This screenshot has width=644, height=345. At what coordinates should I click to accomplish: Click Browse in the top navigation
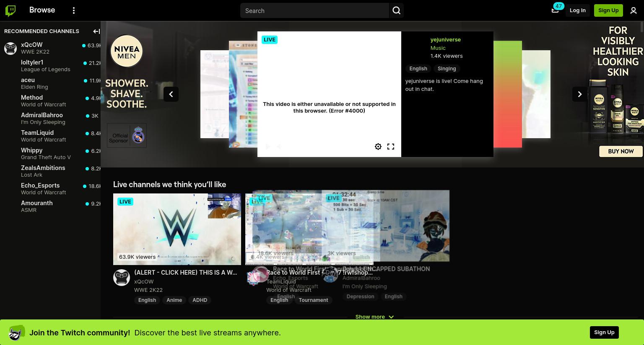coord(42,10)
